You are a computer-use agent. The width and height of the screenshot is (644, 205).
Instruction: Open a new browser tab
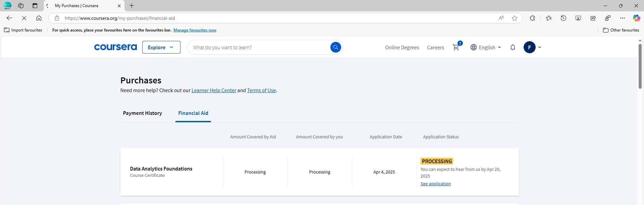coord(132,6)
